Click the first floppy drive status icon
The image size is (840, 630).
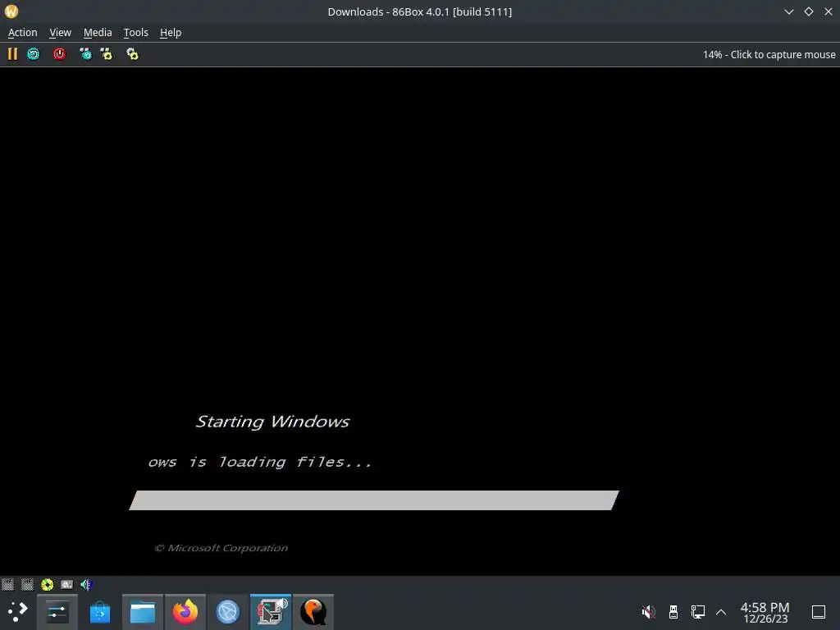click(8, 584)
